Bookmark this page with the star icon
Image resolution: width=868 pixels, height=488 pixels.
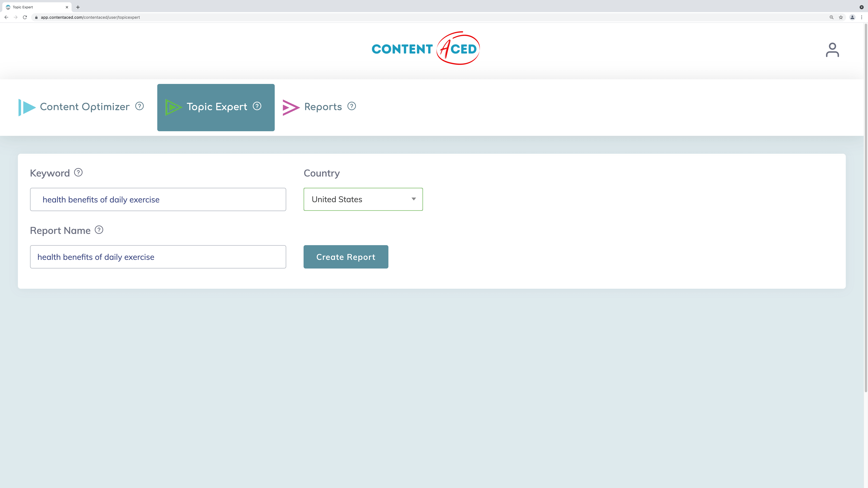tap(841, 17)
